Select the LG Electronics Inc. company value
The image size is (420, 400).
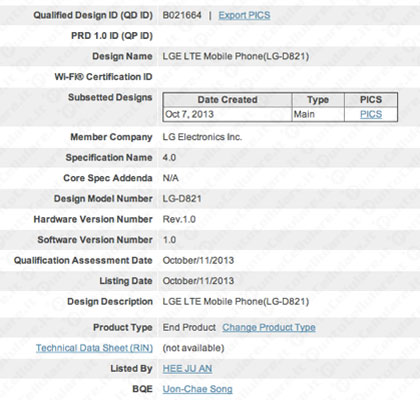[x=202, y=137]
